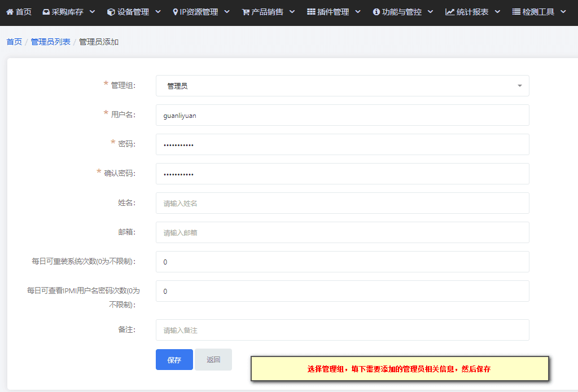Click the 插件管理 grid icon
The width and height of the screenshot is (578, 392).
(x=311, y=12)
